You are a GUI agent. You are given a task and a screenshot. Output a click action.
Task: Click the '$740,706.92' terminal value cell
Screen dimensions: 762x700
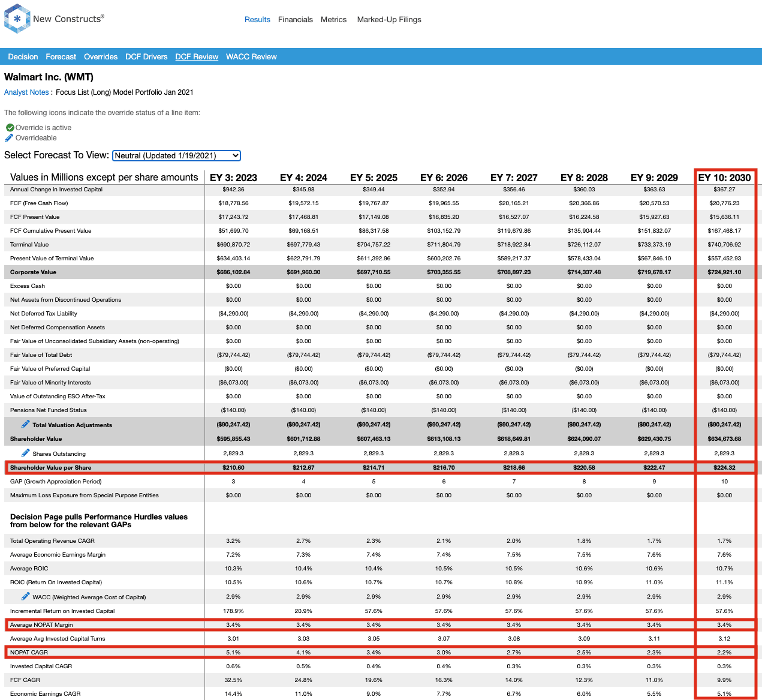pyautogui.click(x=724, y=245)
